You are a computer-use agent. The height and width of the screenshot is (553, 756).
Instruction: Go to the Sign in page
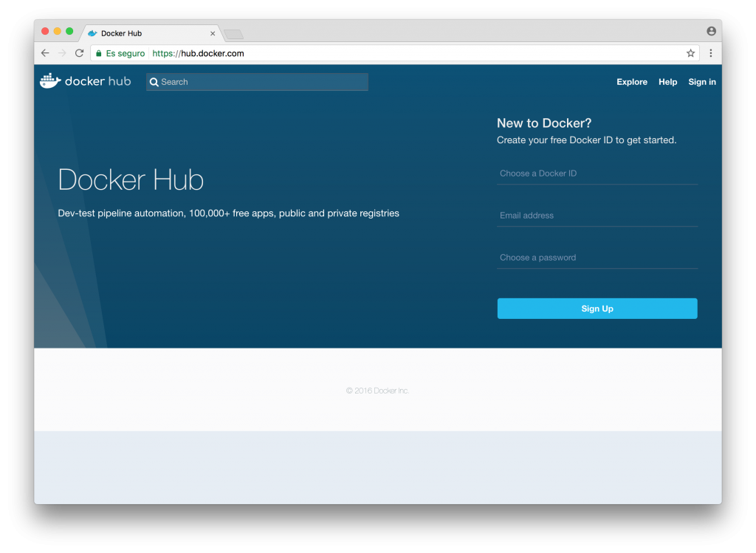[702, 82]
